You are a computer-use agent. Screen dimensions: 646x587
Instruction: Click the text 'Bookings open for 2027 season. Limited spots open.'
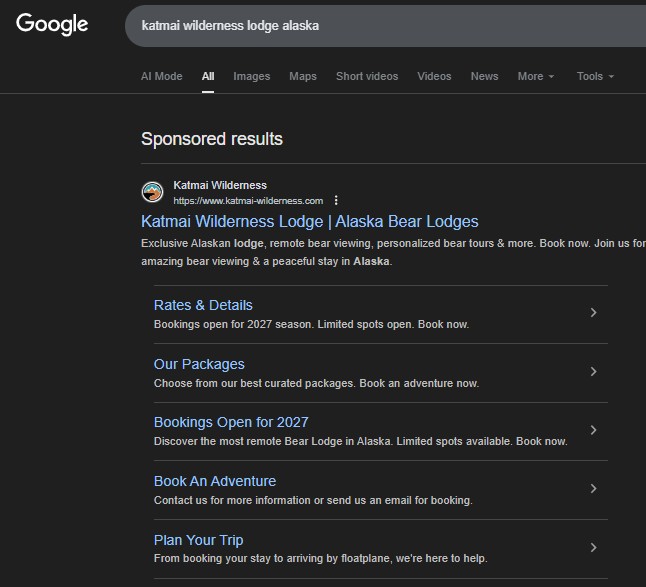[284, 325]
